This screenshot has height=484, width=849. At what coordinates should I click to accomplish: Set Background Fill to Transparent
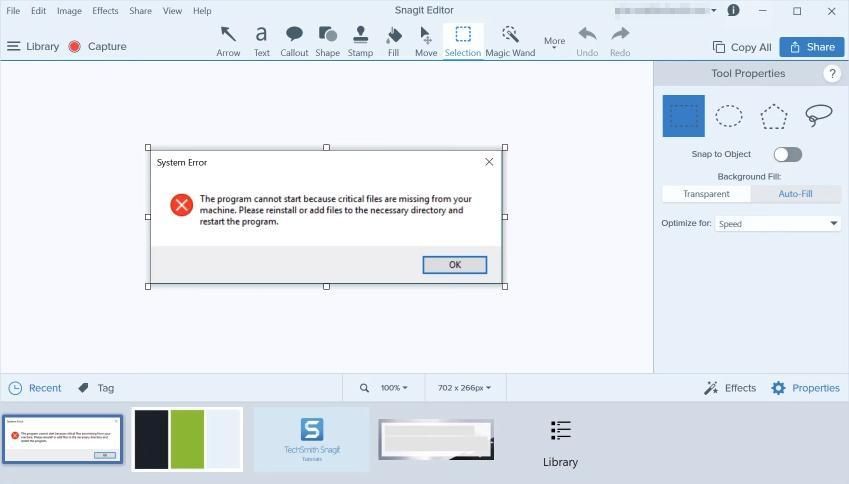click(706, 194)
